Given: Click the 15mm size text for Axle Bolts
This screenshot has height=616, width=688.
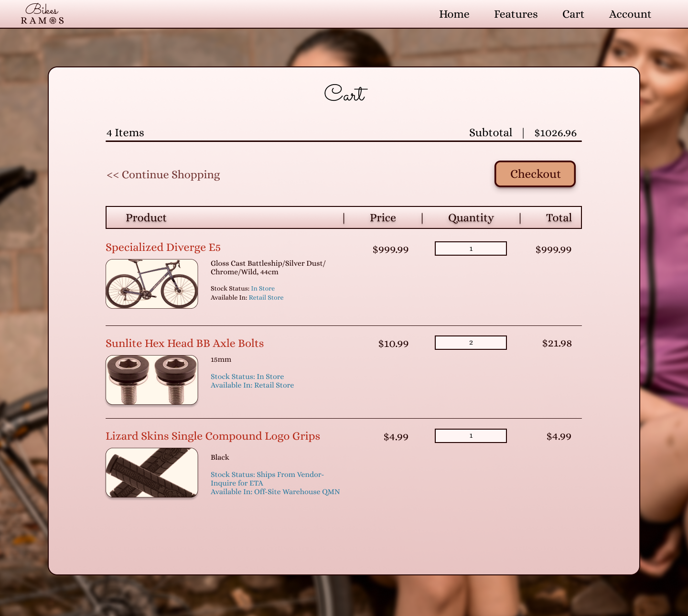Looking at the screenshot, I should click(221, 359).
